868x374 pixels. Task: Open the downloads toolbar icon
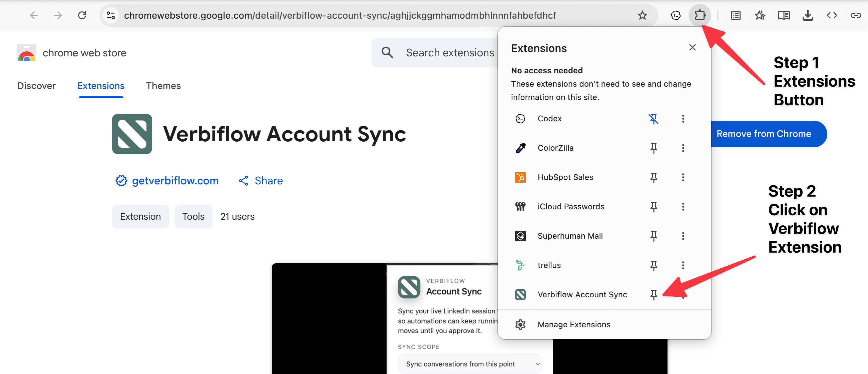click(x=808, y=15)
